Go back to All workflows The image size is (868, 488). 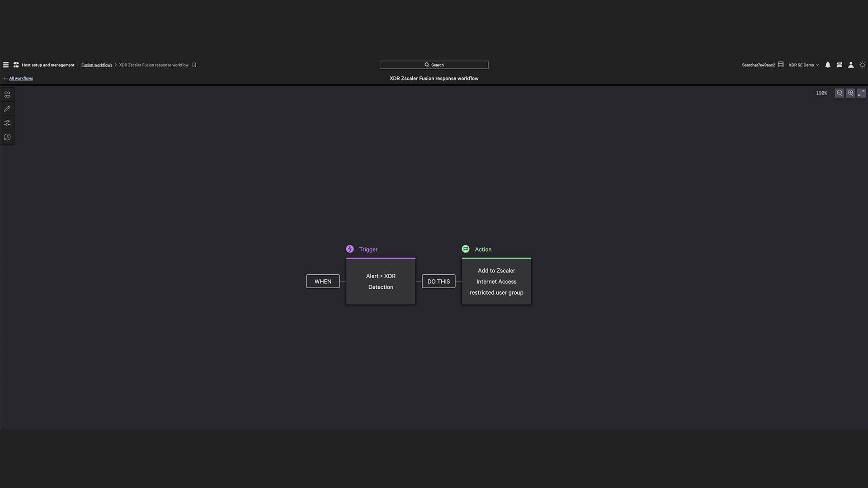(21, 79)
